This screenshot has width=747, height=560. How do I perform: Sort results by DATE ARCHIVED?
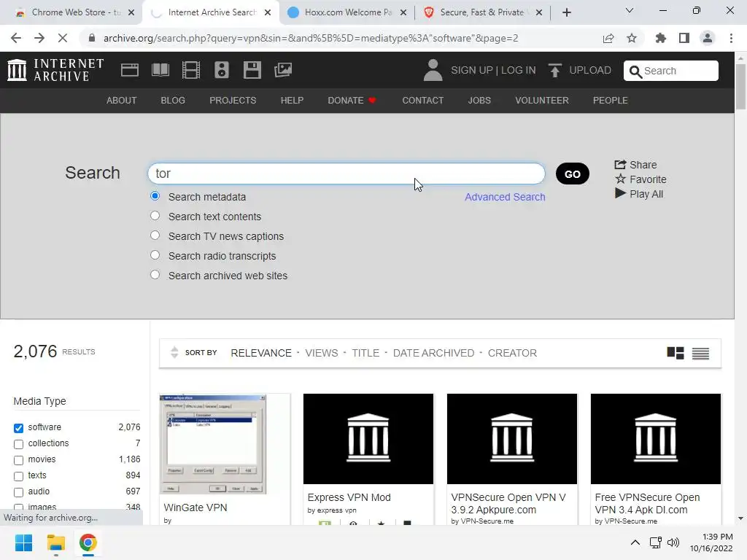point(433,353)
